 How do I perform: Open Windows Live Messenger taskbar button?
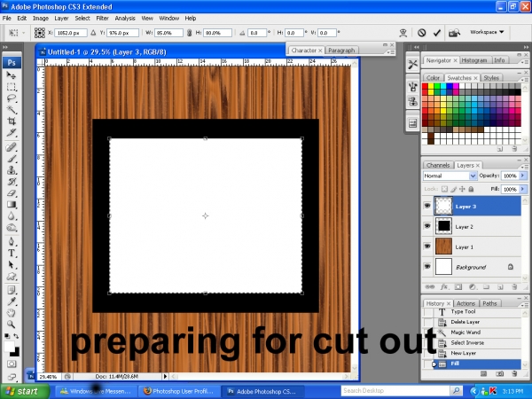97,391
